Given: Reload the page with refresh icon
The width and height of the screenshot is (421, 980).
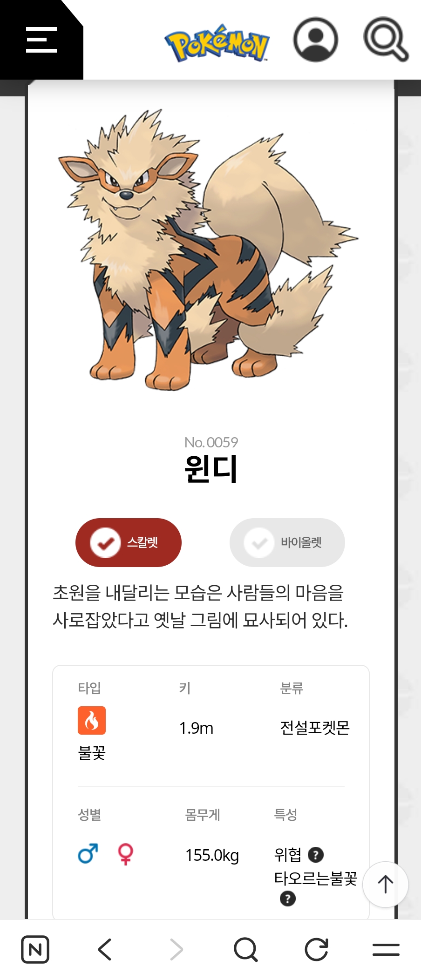Looking at the screenshot, I should [x=316, y=949].
